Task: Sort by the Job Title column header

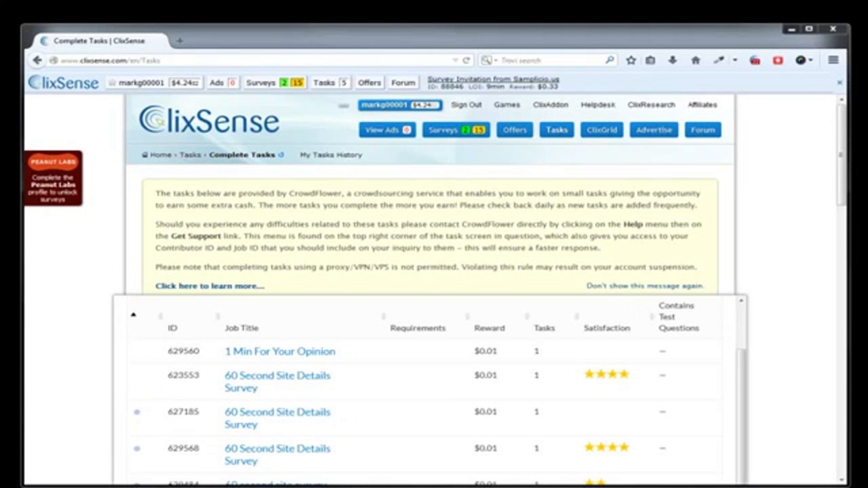Action: [x=241, y=328]
